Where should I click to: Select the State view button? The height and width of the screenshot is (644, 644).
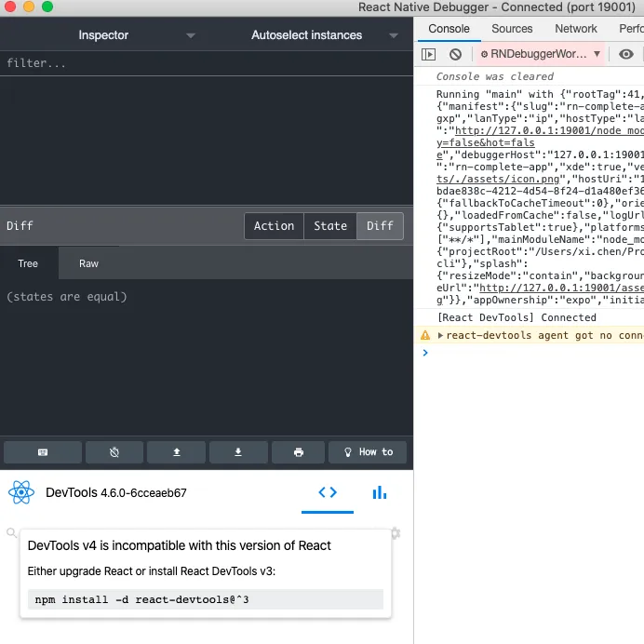[330, 226]
